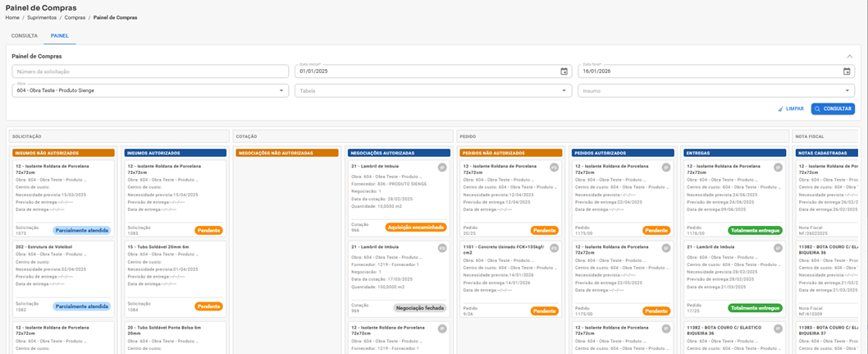Click the Data inicial date field
The width and height of the screenshot is (868, 354).
(x=433, y=71)
